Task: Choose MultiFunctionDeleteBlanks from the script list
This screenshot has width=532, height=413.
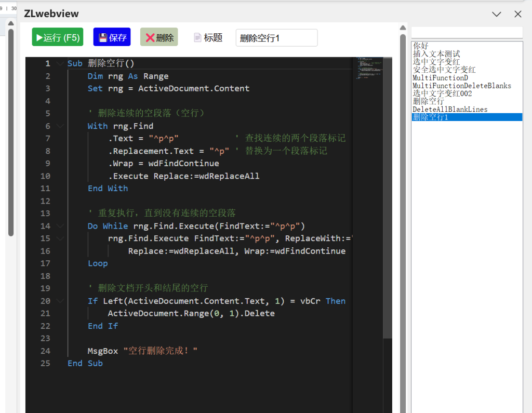Action: click(x=461, y=86)
